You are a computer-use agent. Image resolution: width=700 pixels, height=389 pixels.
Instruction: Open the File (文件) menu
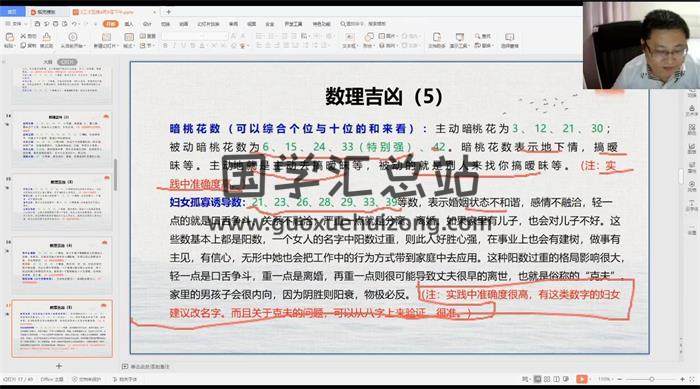tap(16, 24)
